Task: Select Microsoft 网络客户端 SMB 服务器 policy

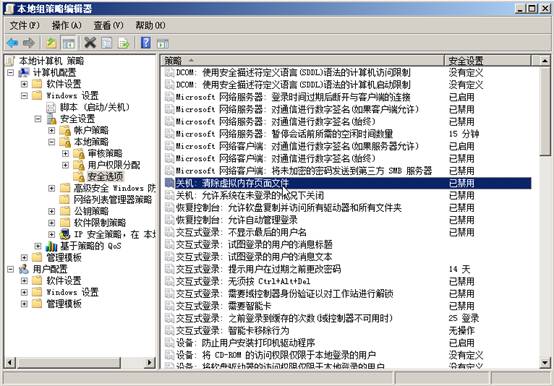Action: [304, 171]
